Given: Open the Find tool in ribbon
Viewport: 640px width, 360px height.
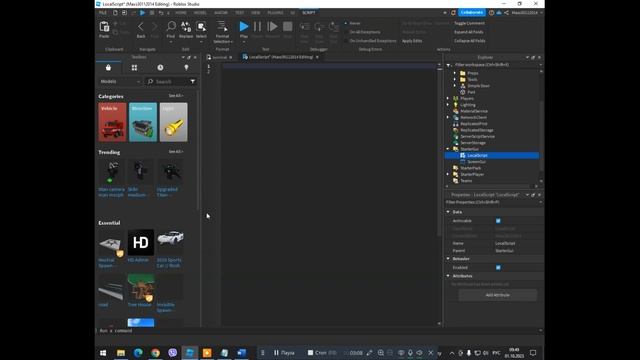Looking at the screenshot, I should pyautogui.click(x=171, y=27).
